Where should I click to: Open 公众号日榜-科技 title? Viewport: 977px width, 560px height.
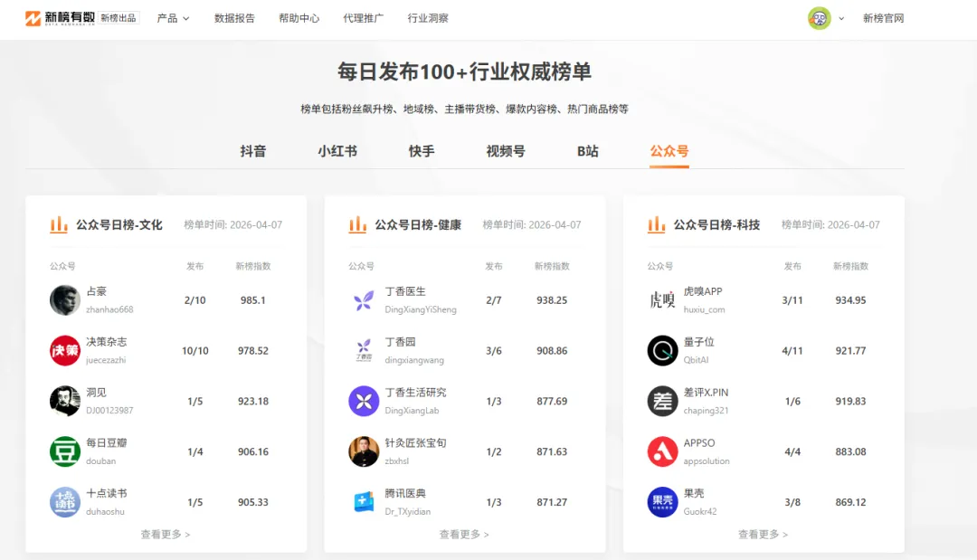716,225
